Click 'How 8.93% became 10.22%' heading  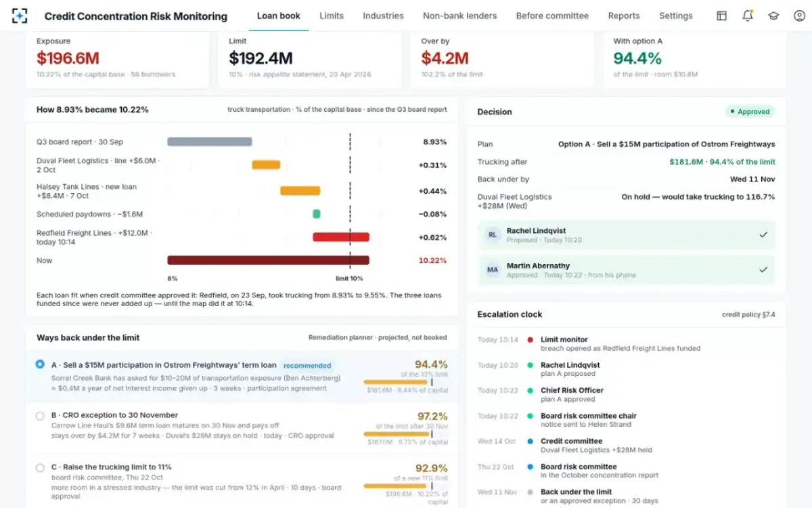click(93, 110)
